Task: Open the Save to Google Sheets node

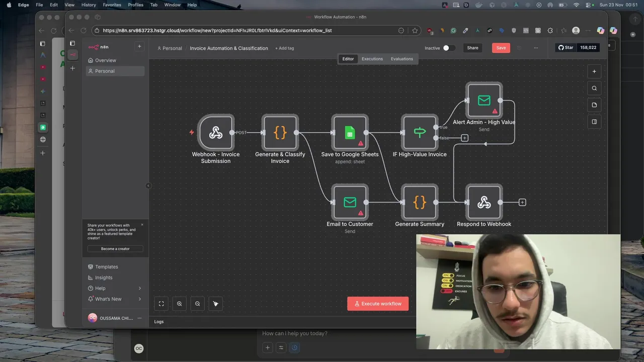Action: 350,132
